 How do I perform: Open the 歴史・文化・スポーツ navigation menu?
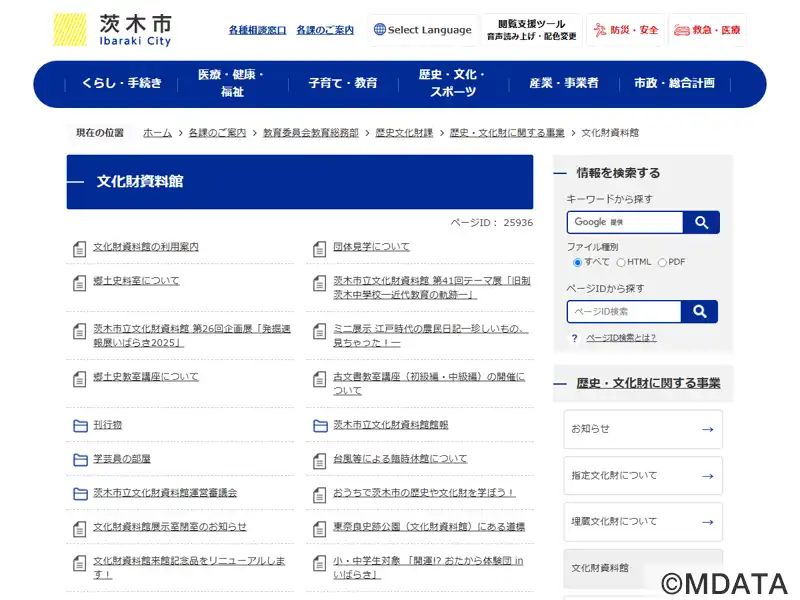[x=452, y=84]
